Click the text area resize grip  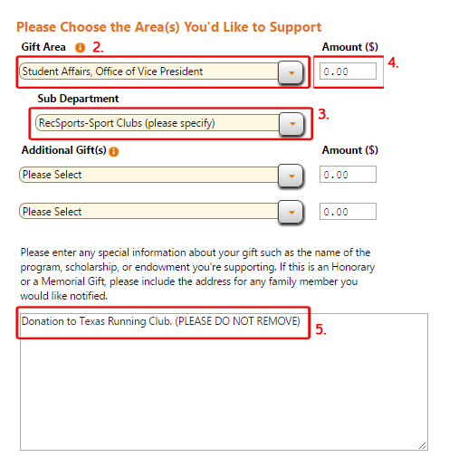pos(422,445)
